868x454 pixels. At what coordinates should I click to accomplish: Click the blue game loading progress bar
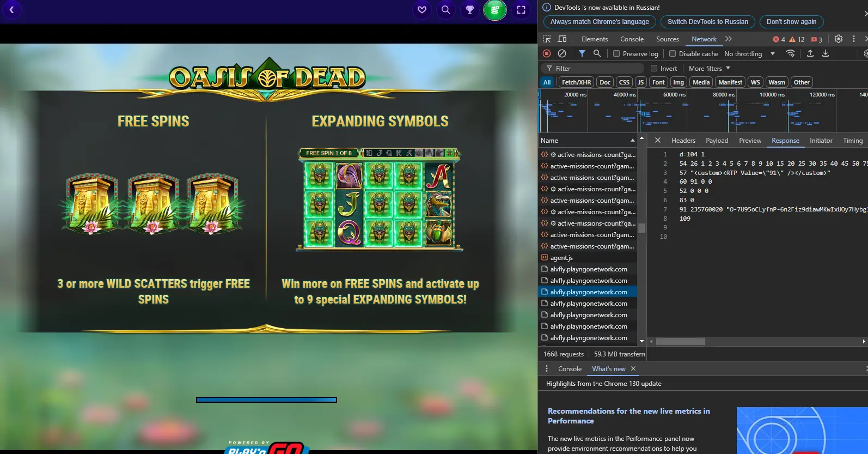tap(266, 399)
